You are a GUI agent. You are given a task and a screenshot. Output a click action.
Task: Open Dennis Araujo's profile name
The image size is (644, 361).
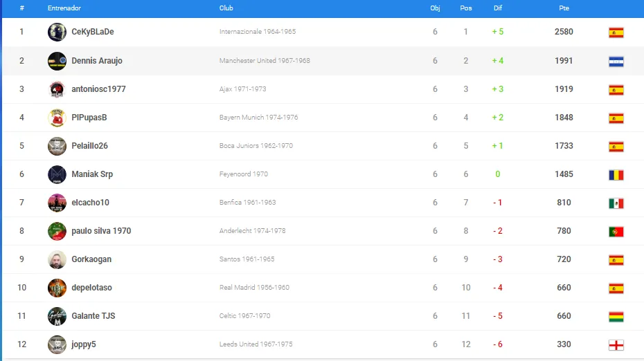pyautogui.click(x=97, y=61)
